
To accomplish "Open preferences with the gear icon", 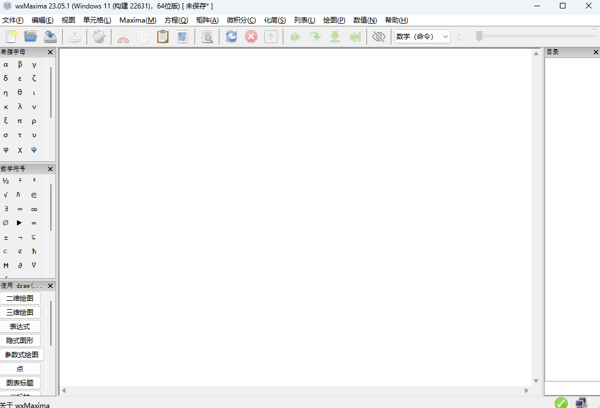I will 99,37.
